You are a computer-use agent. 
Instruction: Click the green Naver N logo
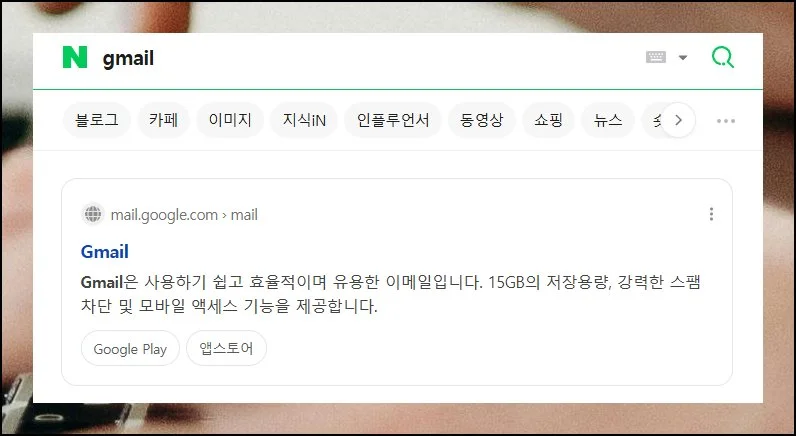pos(75,57)
